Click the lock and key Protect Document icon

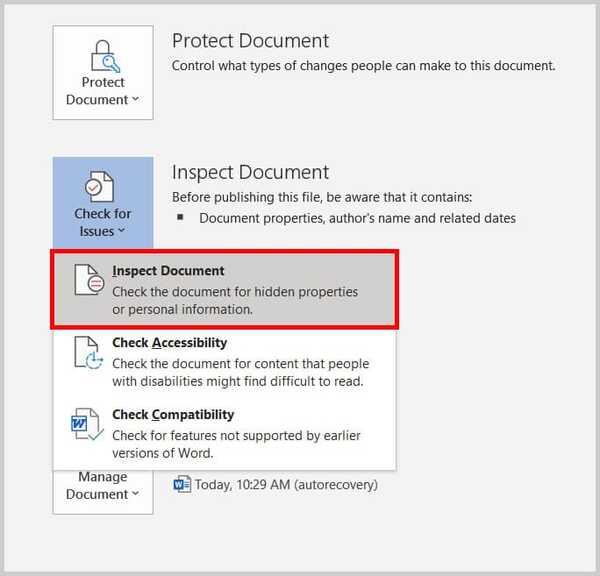[105, 56]
